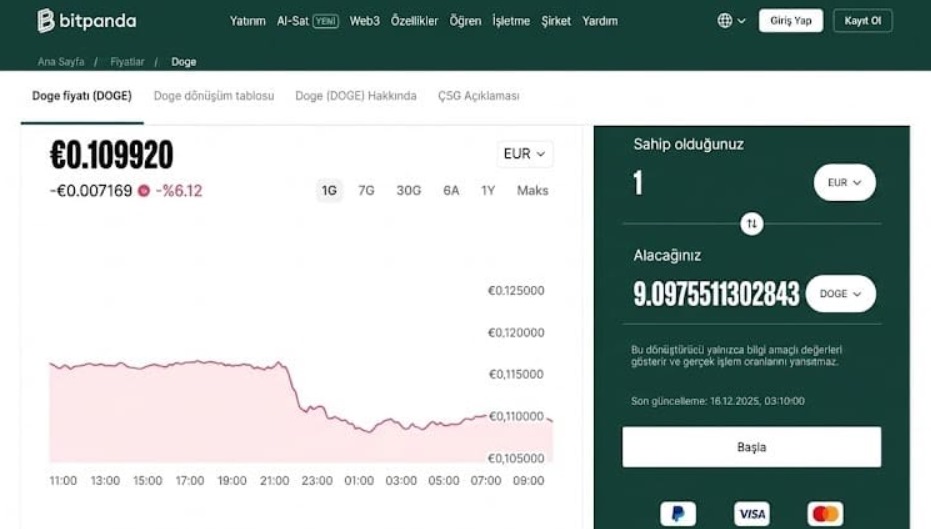The height and width of the screenshot is (529, 931).
Task: Click the 11:00 time axis label
Action: pos(63,480)
